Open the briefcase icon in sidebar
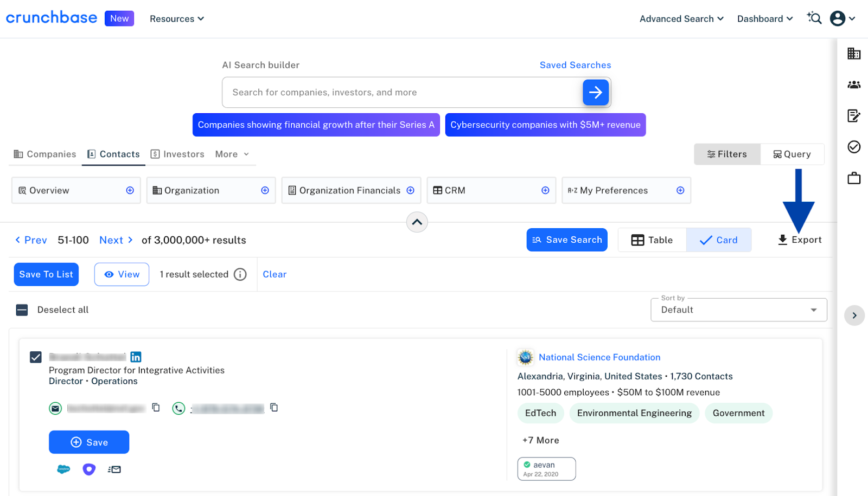The image size is (868, 496). 854,178
